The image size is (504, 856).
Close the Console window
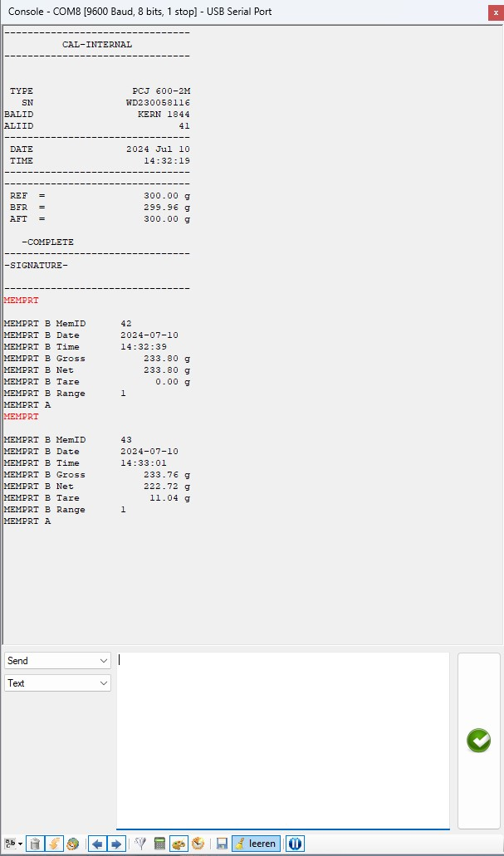point(496,12)
